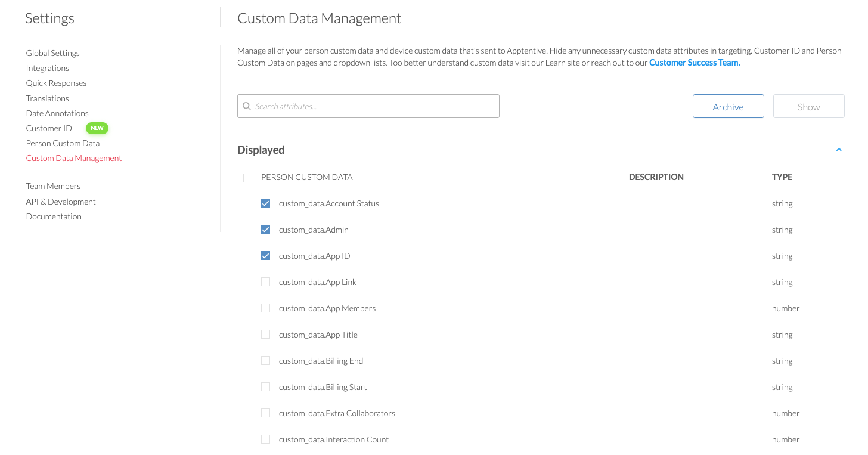Go to Integrations settings page

click(x=48, y=68)
